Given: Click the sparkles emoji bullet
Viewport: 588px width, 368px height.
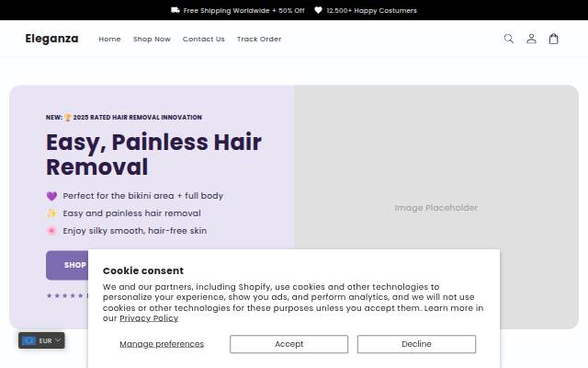Looking at the screenshot, I should coord(51,213).
